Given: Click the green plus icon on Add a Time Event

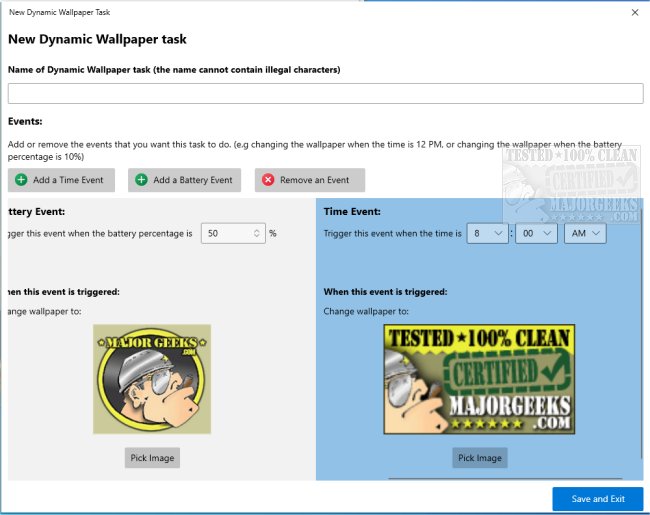Looking at the screenshot, I should (x=21, y=180).
